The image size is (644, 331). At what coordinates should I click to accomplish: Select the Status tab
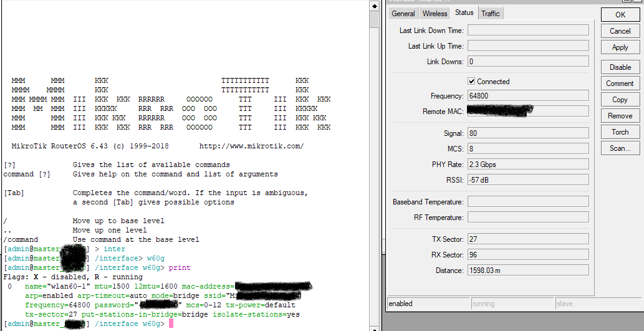click(x=464, y=12)
